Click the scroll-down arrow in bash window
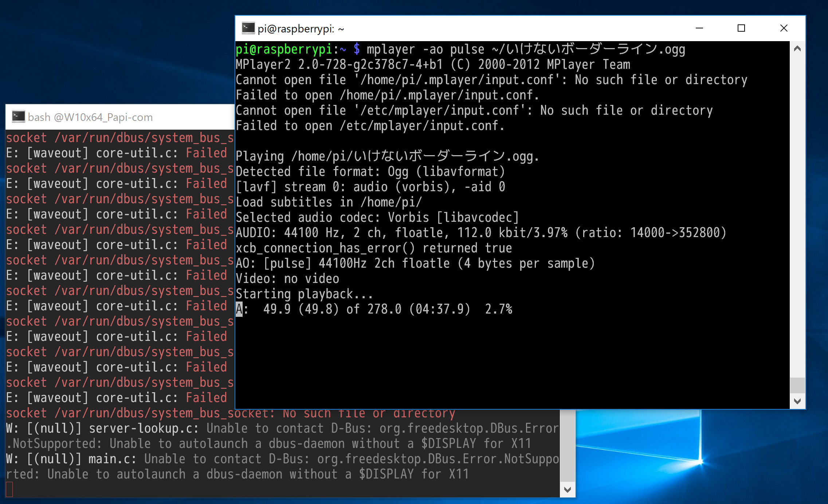 pyautogui.click(x=567, y=489)
